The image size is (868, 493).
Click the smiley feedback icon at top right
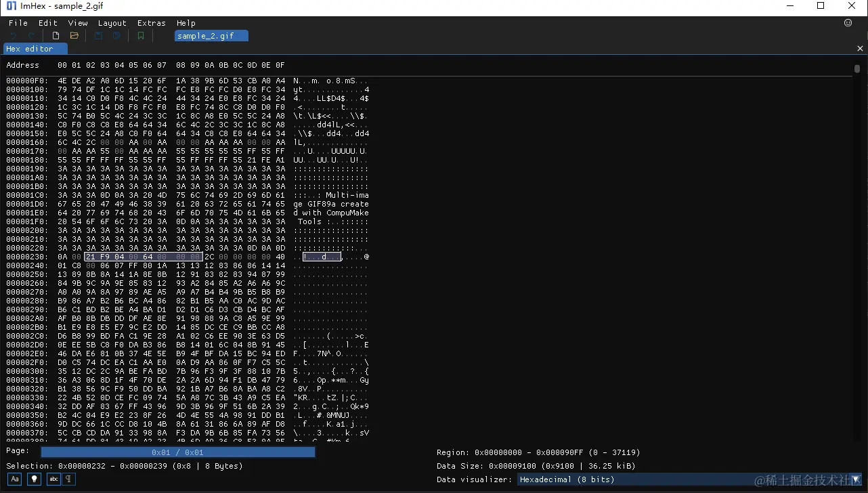(848, 23)
